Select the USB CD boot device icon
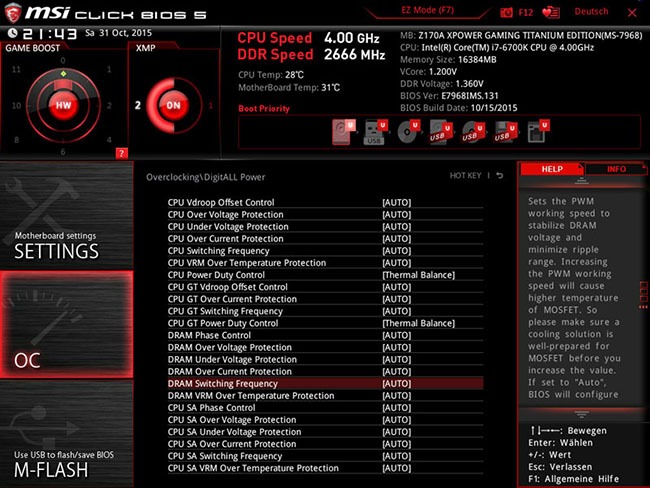 tap(473, 132)
